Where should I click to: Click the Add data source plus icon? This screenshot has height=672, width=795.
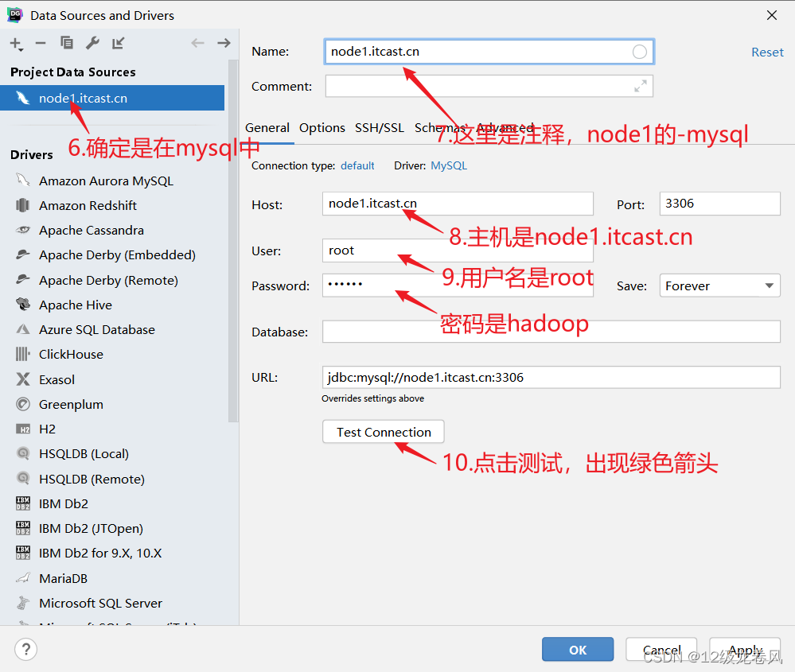(16, 44)
